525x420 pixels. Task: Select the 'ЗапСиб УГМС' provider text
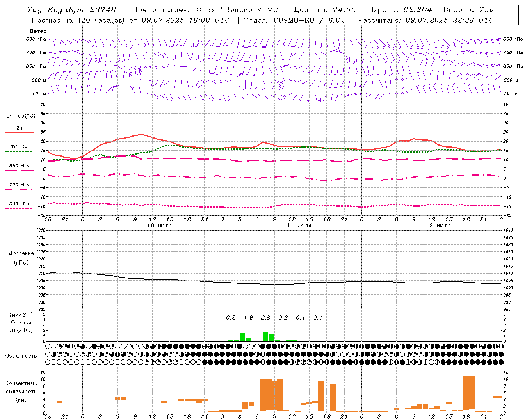(252, 9)
